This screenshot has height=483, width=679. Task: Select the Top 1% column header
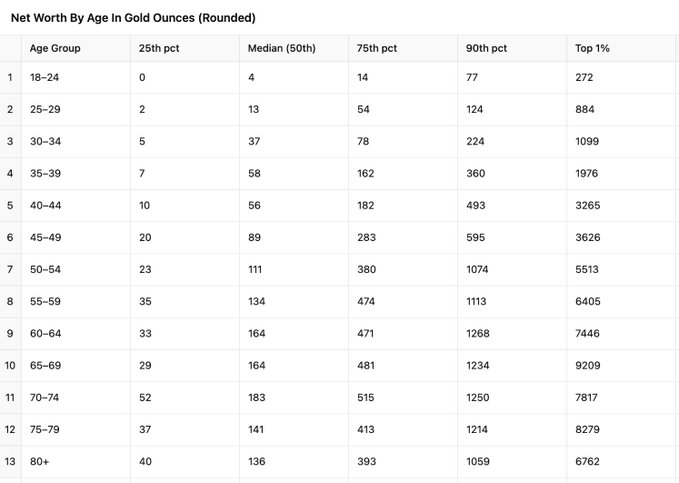click(591, 48)
